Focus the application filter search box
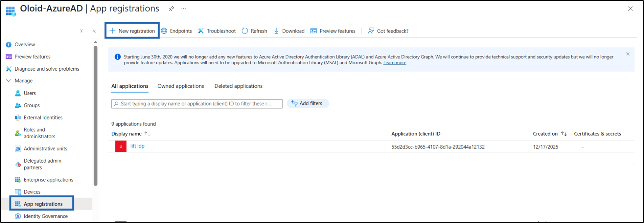This screenshot has height=223, width=644. [197, 104]
